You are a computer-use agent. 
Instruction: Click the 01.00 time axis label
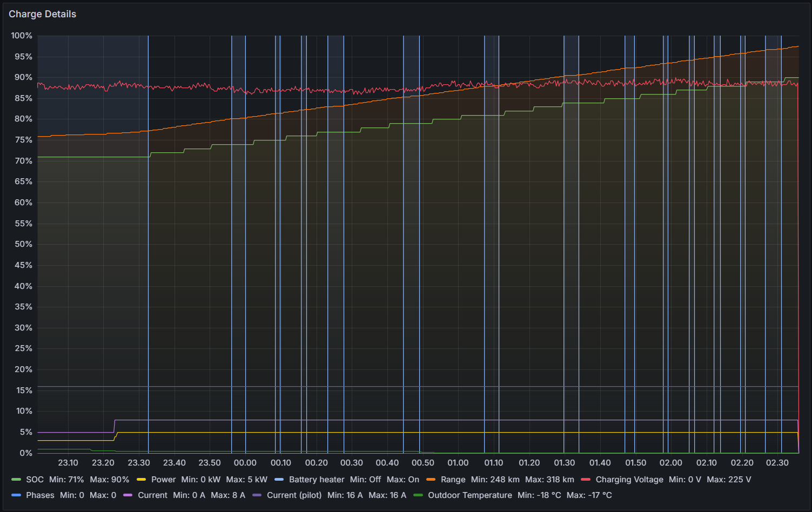coord(458,463)
